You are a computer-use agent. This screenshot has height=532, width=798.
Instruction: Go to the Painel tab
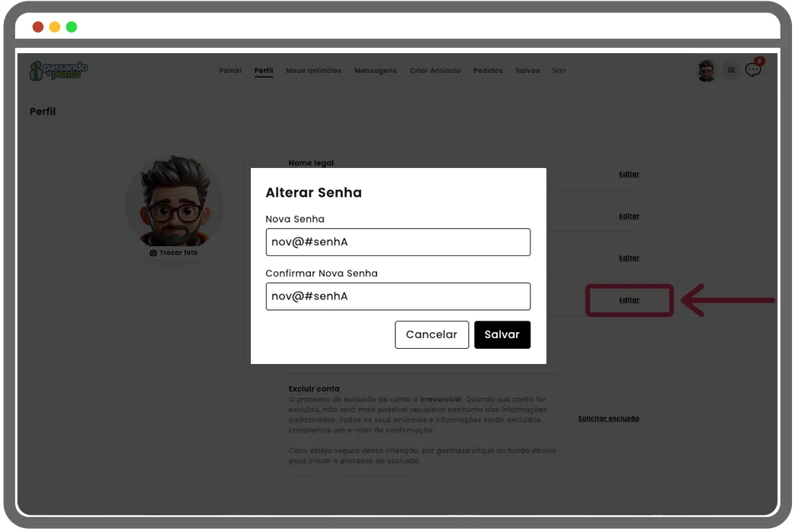230,71
